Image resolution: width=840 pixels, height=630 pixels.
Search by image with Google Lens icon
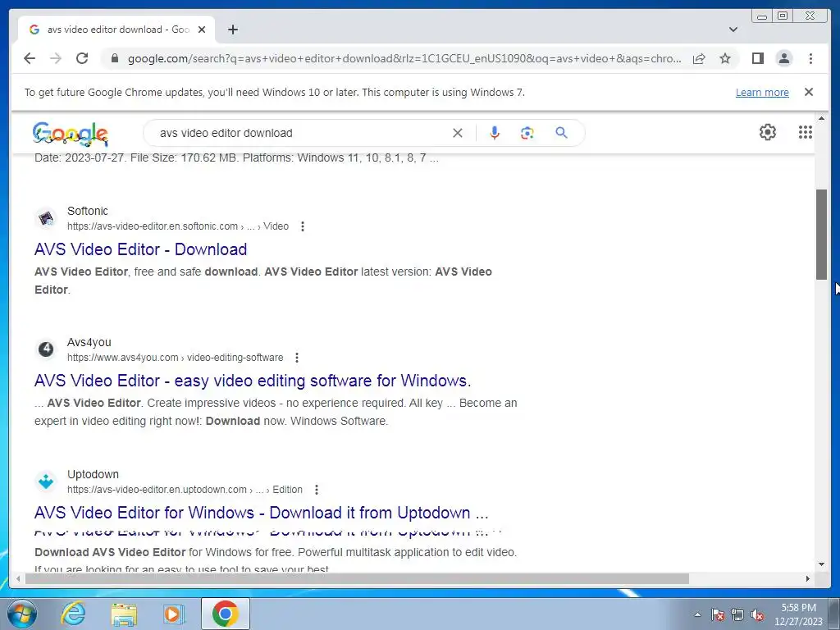click(x=527, y=133)
